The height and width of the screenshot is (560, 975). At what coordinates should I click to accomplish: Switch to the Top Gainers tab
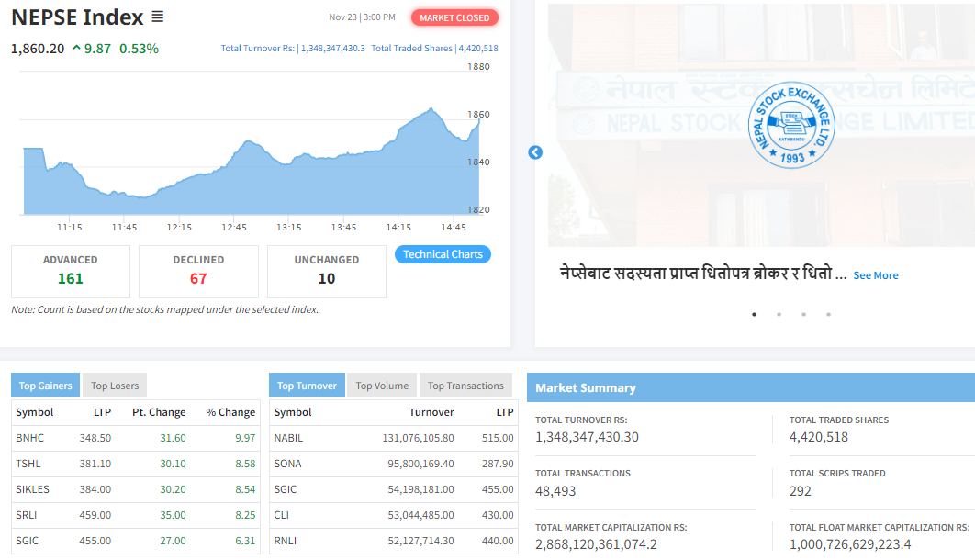click(x=45, y=386)
